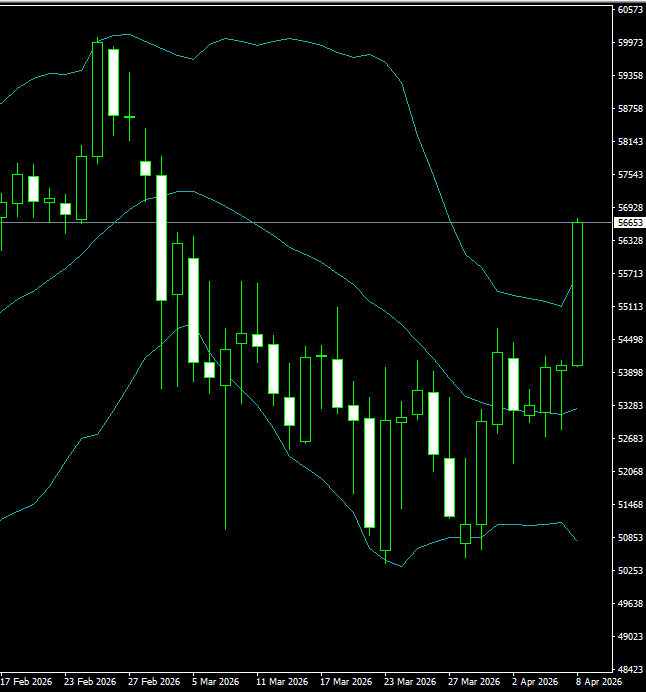The width and height of the screenshot is (646, 692).
Task: Click the 48423 price level on the axis
Action: pos(629,670)
